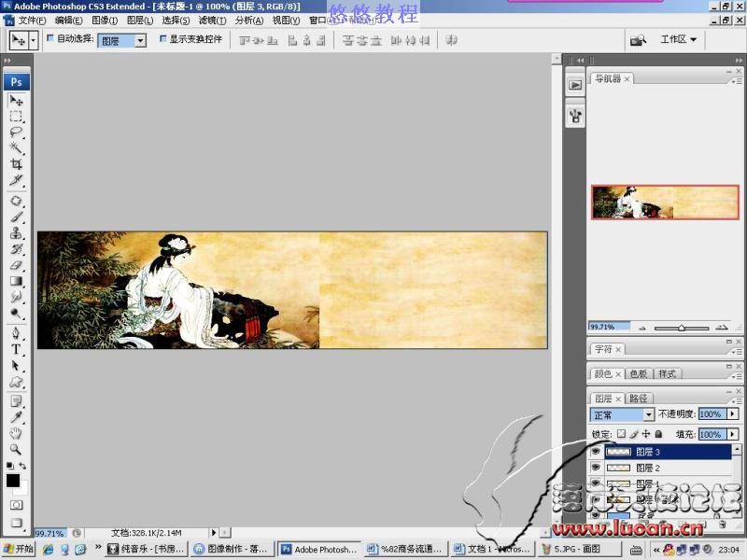Viewport: 747px width, 560px height.
Task: Select the Magic Wand tool
Action: coord(16,148)
